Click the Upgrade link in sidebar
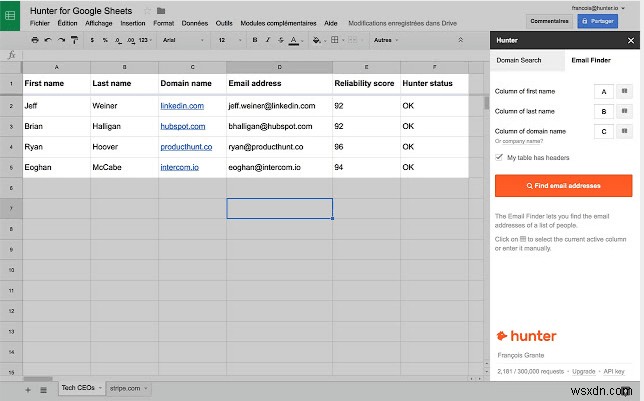 coord(584,371)
